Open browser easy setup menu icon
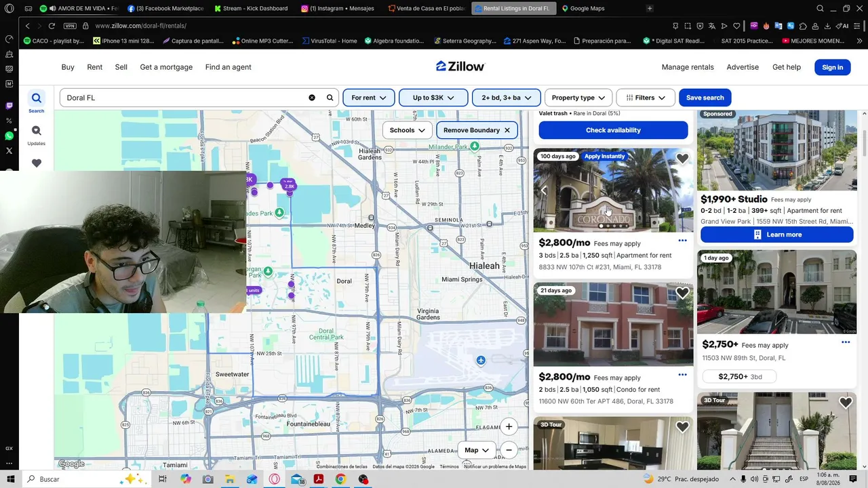 point(858,26)
